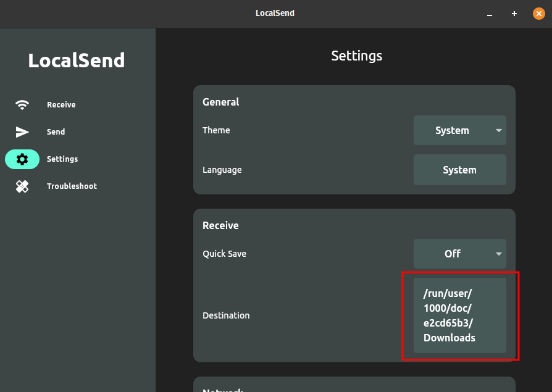The image size is (552, 392).
Task: Switch to the Troubleshoot section
Action: [x=72, y=186]
